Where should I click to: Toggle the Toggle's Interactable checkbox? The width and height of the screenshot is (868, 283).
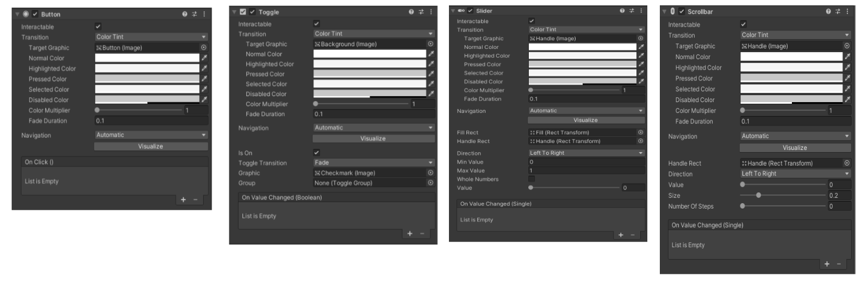coord(316,24)
